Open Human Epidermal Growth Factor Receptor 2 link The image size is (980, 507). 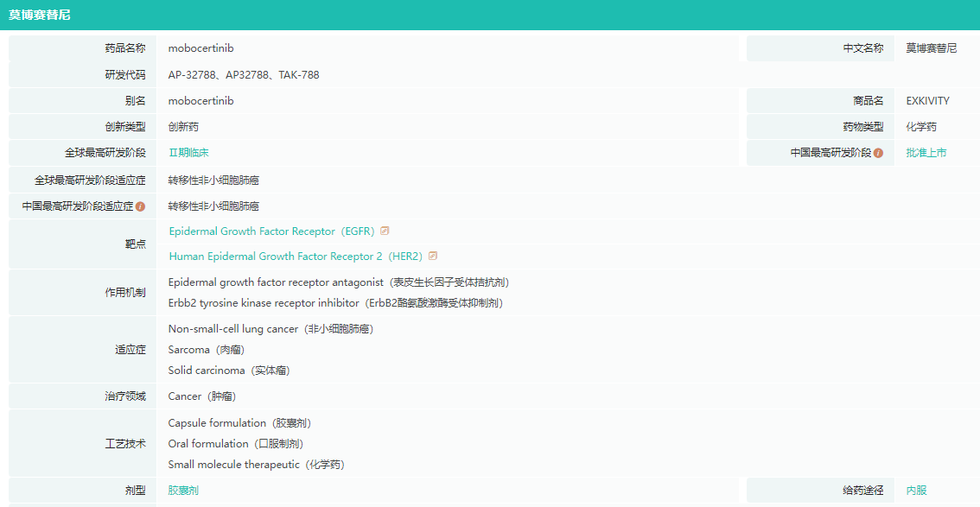[x=296, y=256]
